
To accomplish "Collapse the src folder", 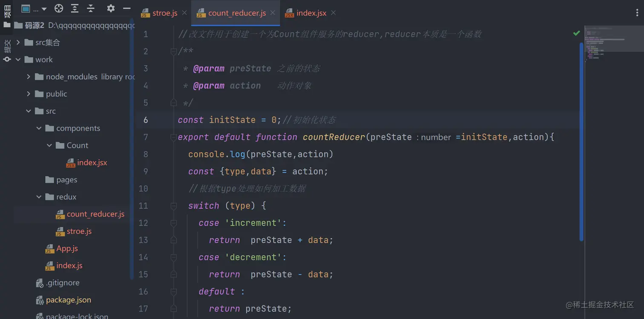I will click(x=29, y=111).
